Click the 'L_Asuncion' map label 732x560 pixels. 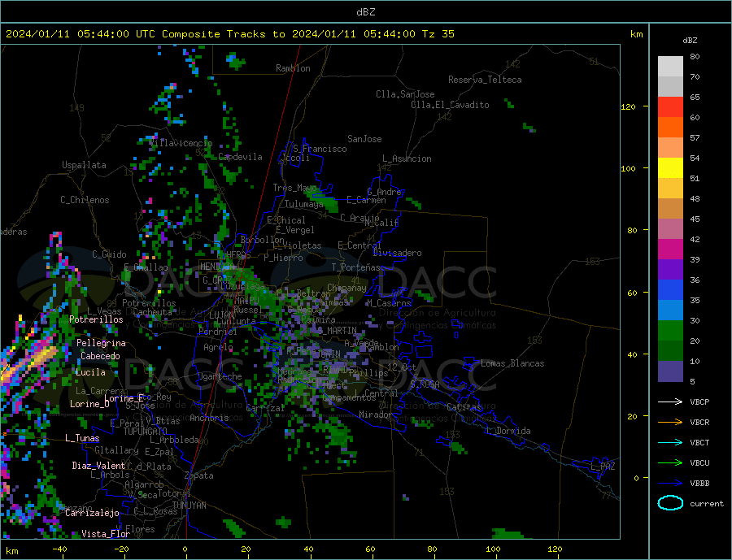[x=407, y=158]
